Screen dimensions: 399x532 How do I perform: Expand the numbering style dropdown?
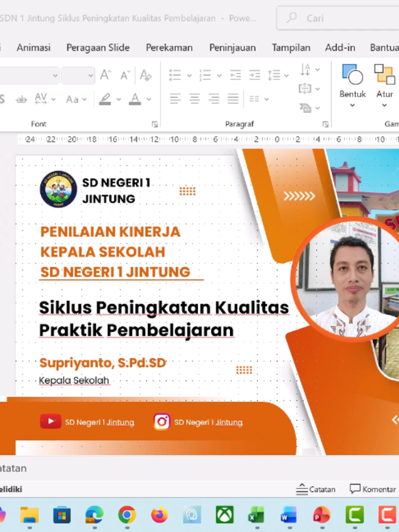pos(219,75)
